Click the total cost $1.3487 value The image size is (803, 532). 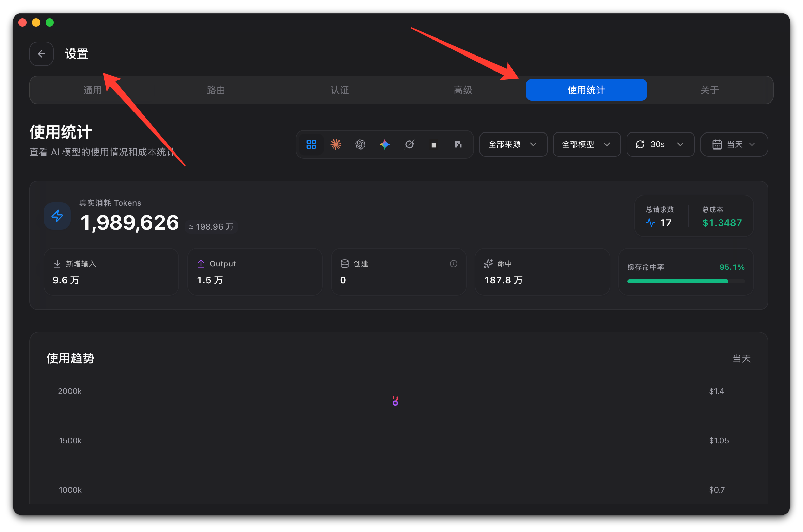pos(722,223)
